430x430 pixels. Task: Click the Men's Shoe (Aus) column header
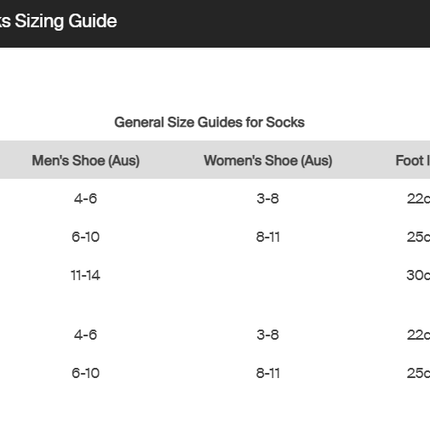coord(86,160)
